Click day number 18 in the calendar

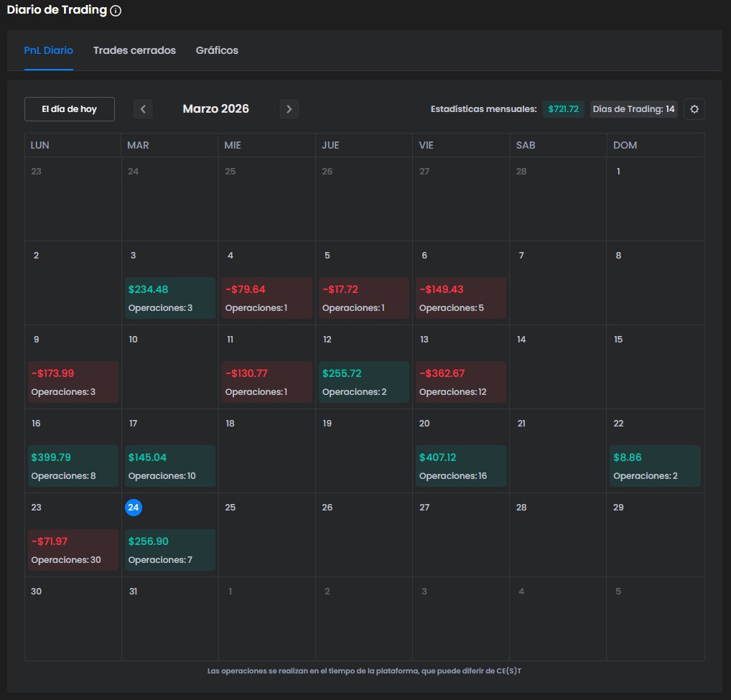(x=230, y=424)
